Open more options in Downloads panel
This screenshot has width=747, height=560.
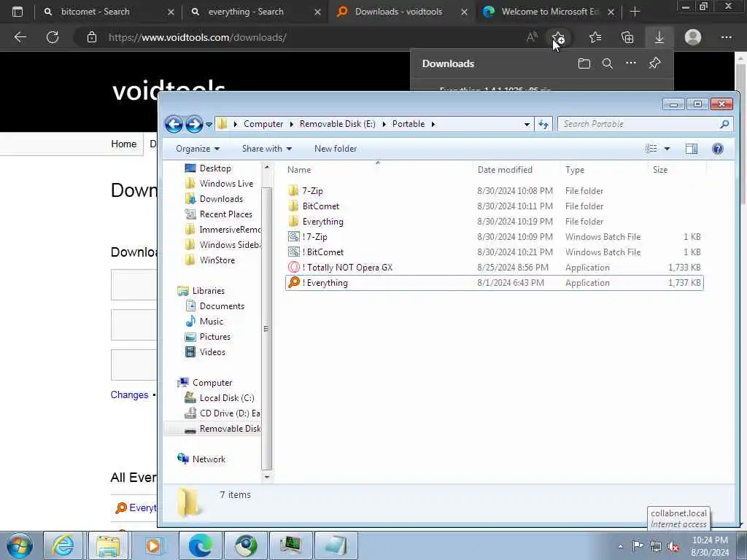(631, 63)
